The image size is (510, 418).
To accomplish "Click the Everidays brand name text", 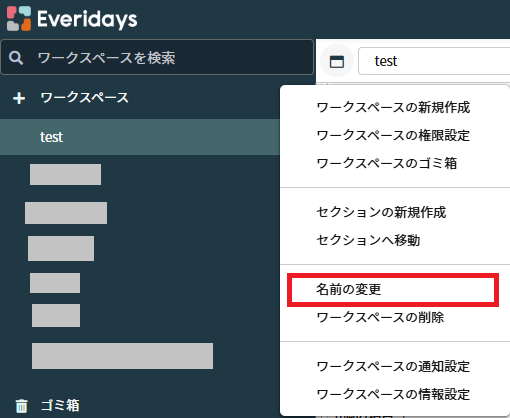I will tap(87, 19).
